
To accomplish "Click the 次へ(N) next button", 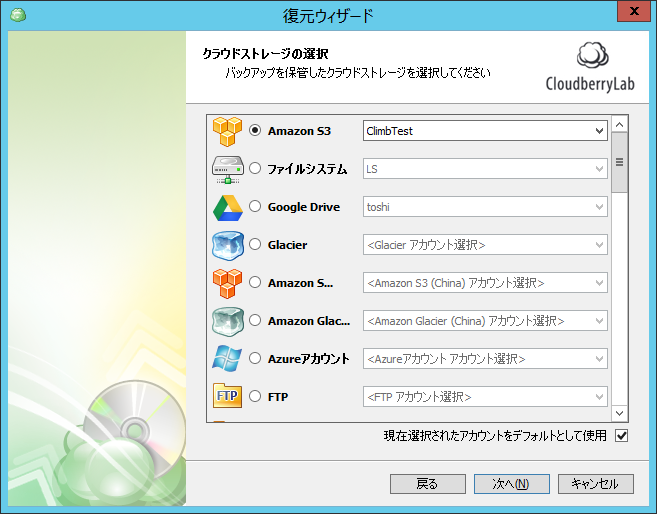I will (512, 484).
